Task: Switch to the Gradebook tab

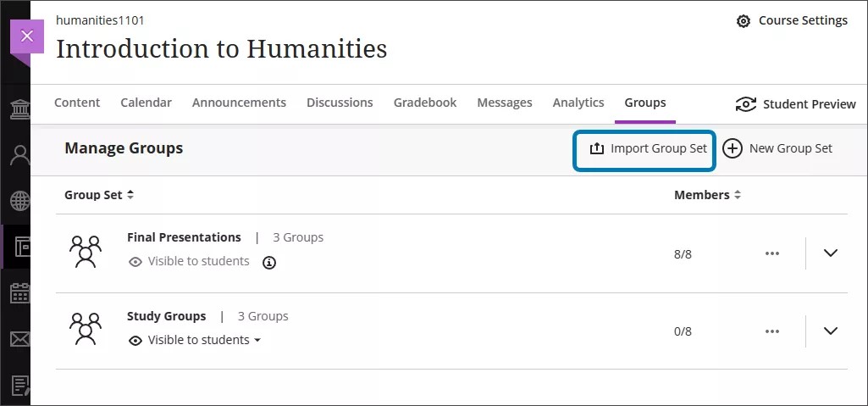Action: (425, 103)
